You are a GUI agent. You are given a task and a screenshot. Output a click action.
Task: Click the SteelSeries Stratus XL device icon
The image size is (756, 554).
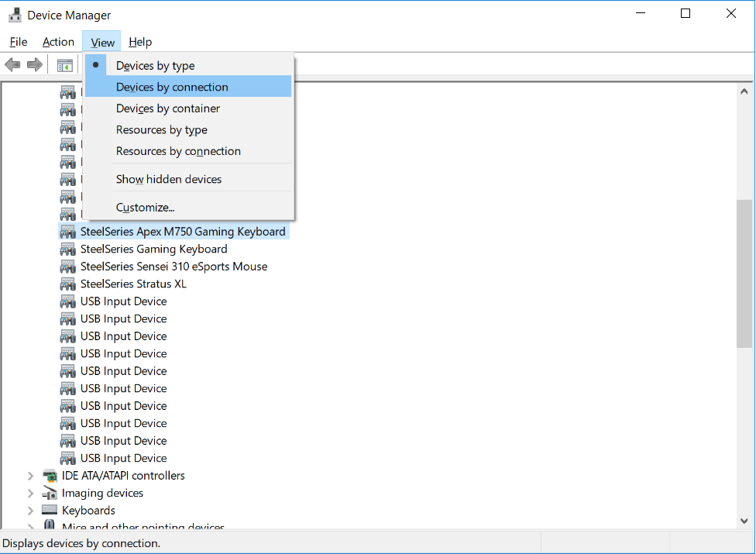pyautogui.click(x=68, y=284)
